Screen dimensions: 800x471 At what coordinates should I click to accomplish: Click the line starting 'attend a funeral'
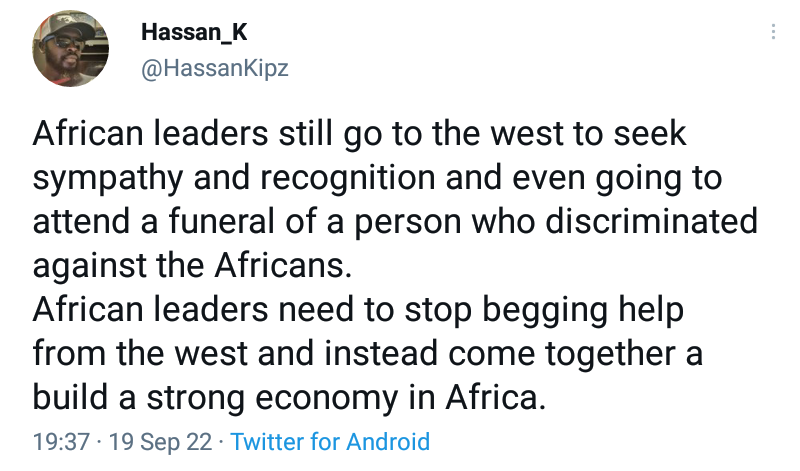click(x=395, y=222)
